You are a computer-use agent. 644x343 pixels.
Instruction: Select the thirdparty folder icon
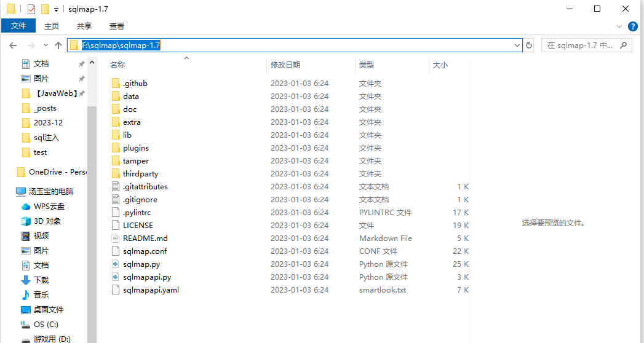[116, 174]
